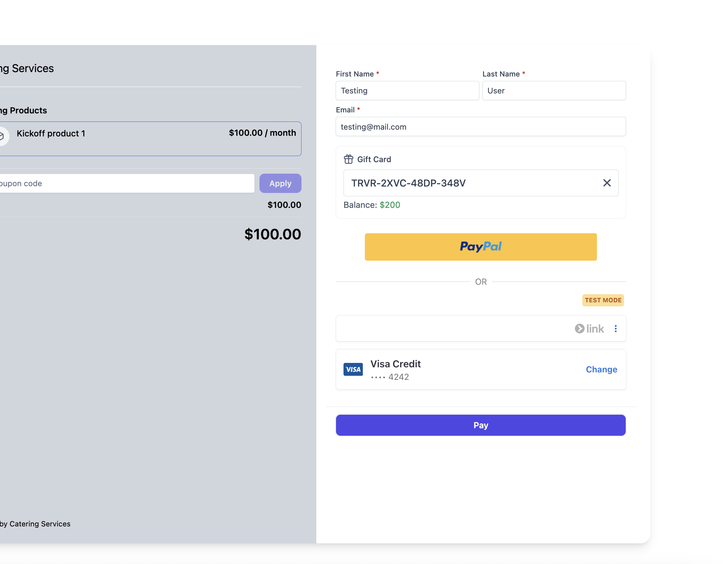728x564 pixels.
Task: Submit payment with the Pay button
Action: pos(481,425)
